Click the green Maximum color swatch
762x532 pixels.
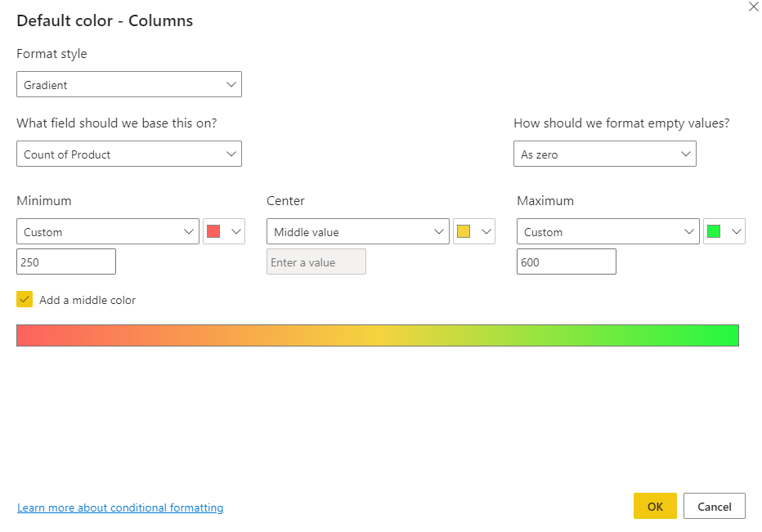tap(714, 231)
